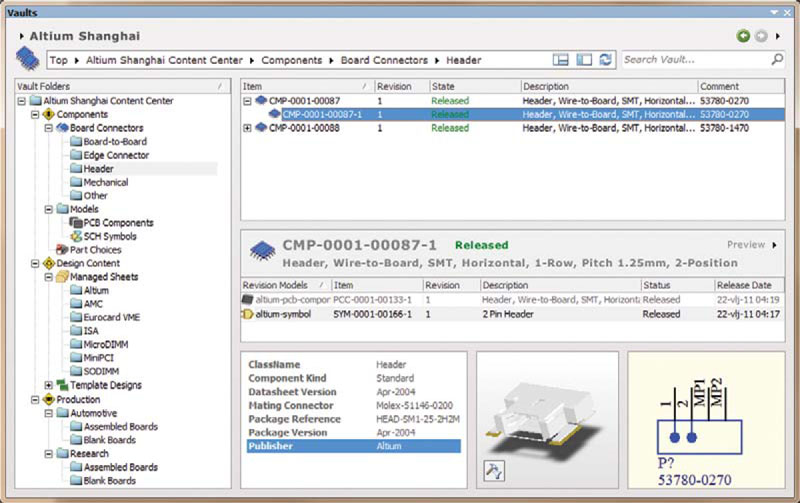Sort by the State column header
This screenshot has width=800, height=503.
tap(475, 87)
